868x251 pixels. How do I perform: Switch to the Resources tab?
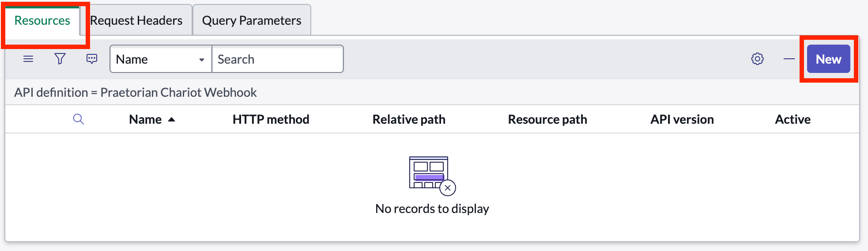tap(42, 20)
